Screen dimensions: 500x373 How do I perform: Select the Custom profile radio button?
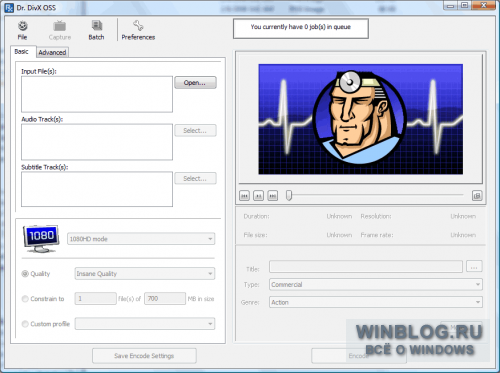click(25, 324)
